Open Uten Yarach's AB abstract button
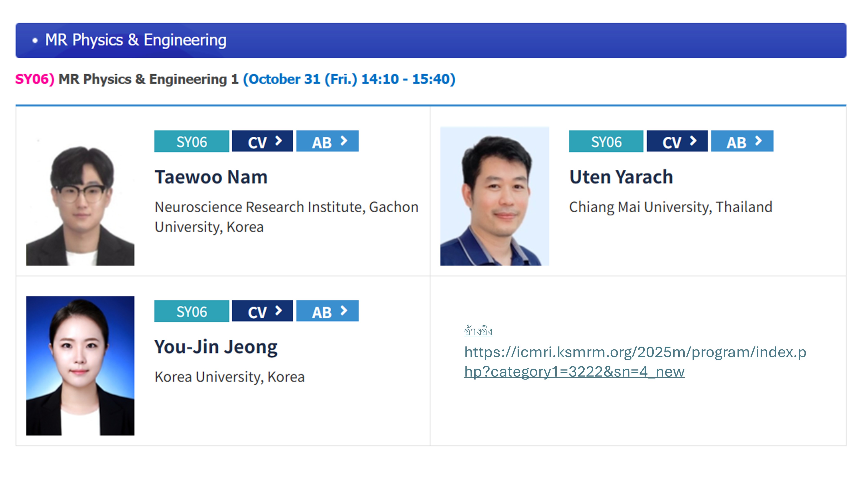This screenshot has height=488, width=868. click(742, 141)
